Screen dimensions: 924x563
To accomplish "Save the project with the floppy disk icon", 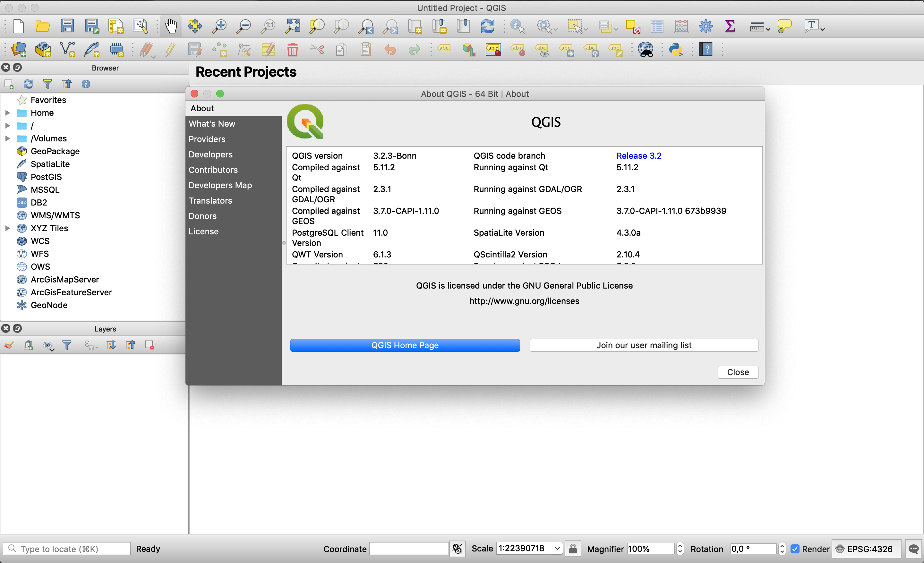I will tap(67, 26).
